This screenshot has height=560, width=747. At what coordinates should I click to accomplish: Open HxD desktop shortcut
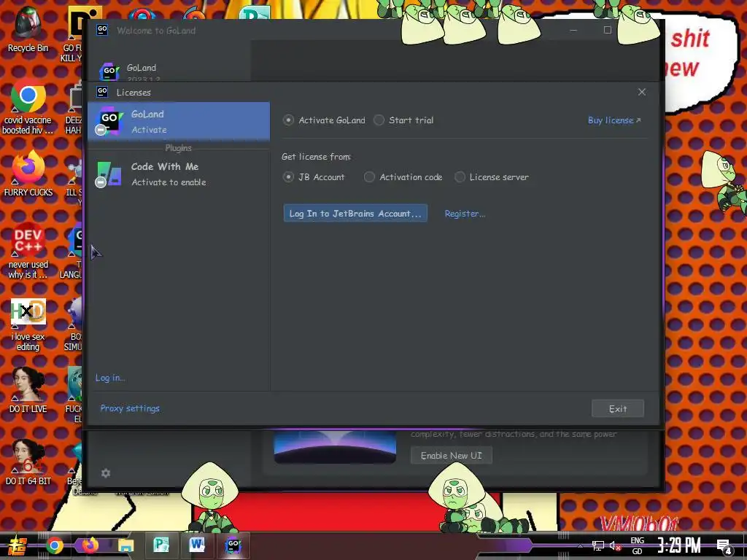click(28, 324)
